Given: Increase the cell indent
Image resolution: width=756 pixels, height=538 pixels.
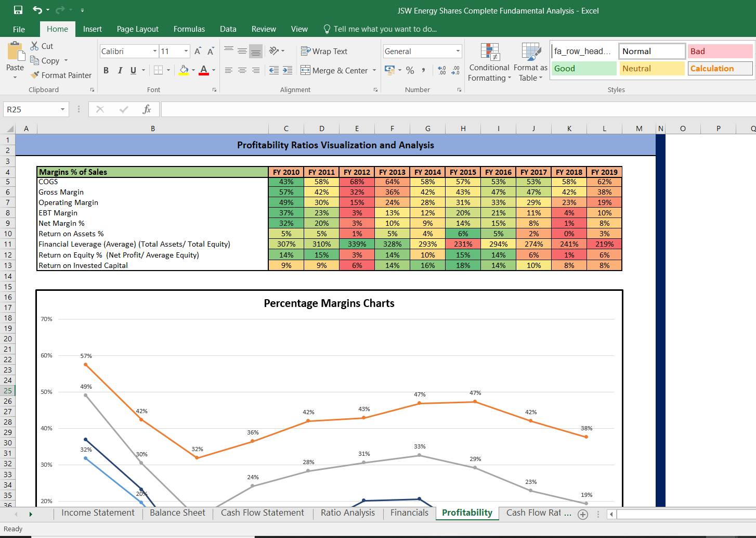Looking at the screenshot, I should tap(288, 70).
